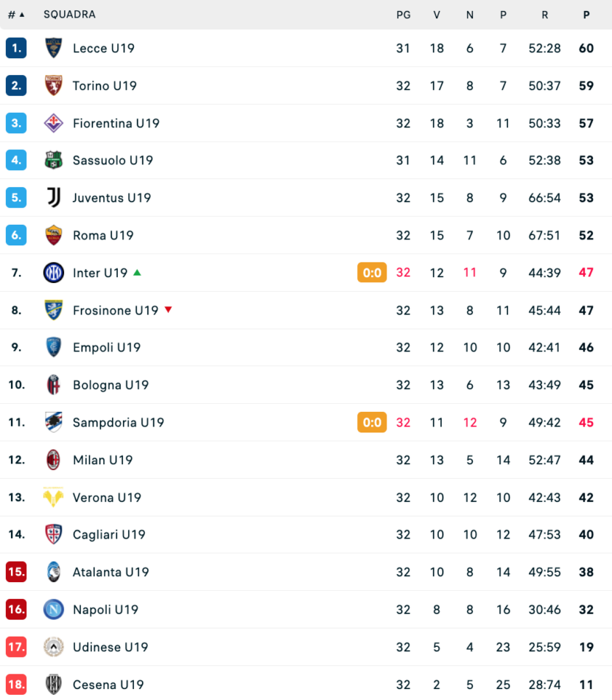The image size is (612, 700).
Task: Open the Empoli U19 team page
Action: pyautogui.click(x=106, y=348)
